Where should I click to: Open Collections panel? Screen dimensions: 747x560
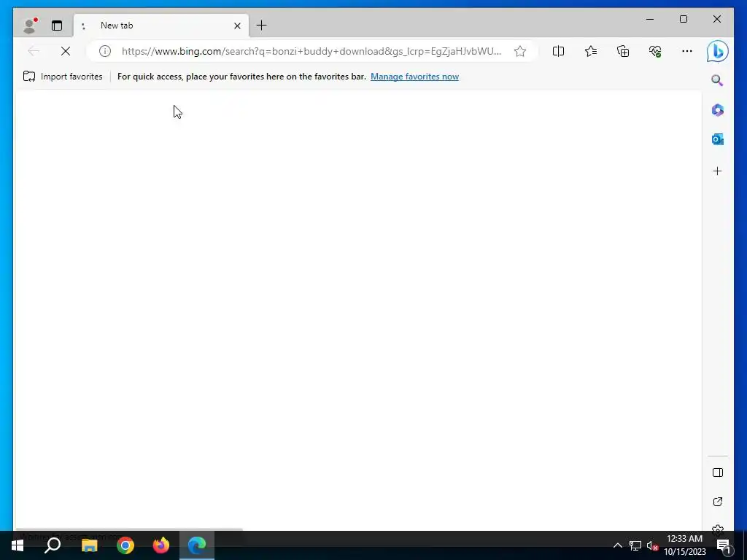click(x=623, y=51)
